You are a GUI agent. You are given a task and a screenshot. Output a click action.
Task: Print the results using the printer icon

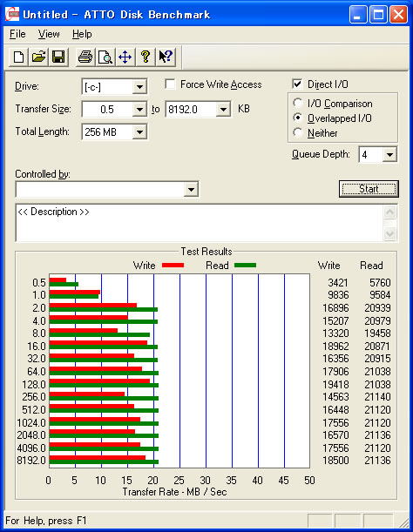coord(85,57)
